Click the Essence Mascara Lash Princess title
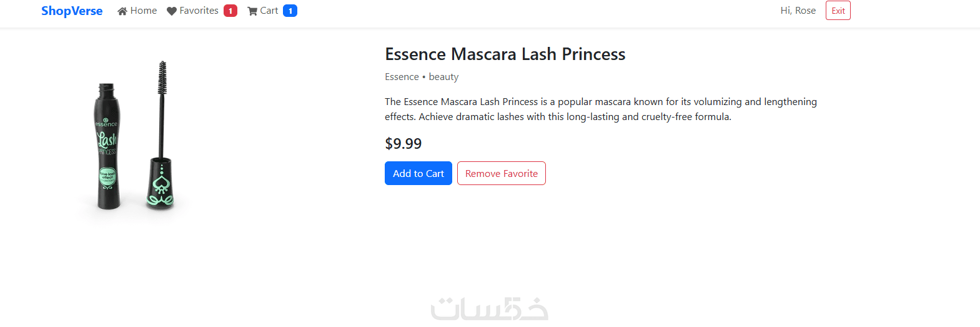980x327 pixels. tap(505, 54)
